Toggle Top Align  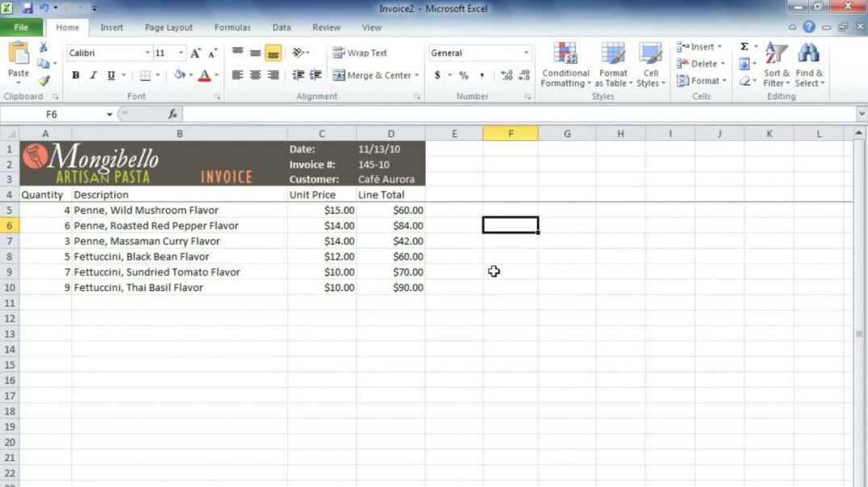[x=237, y=52]
